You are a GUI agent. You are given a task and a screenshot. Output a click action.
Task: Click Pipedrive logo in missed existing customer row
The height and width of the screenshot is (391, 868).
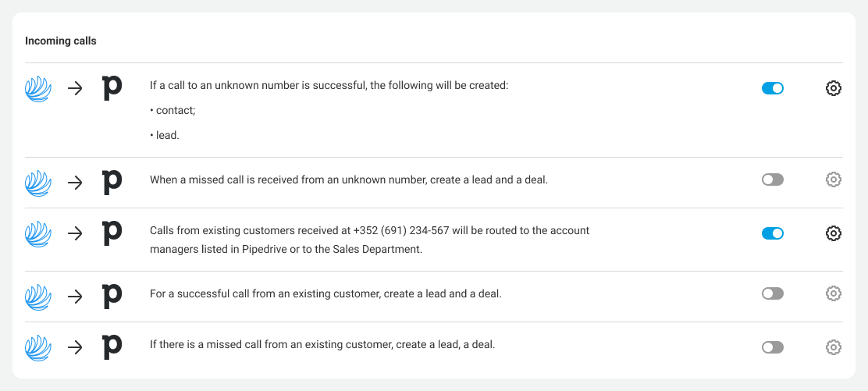pyautogui.click(x=112, y=347)
